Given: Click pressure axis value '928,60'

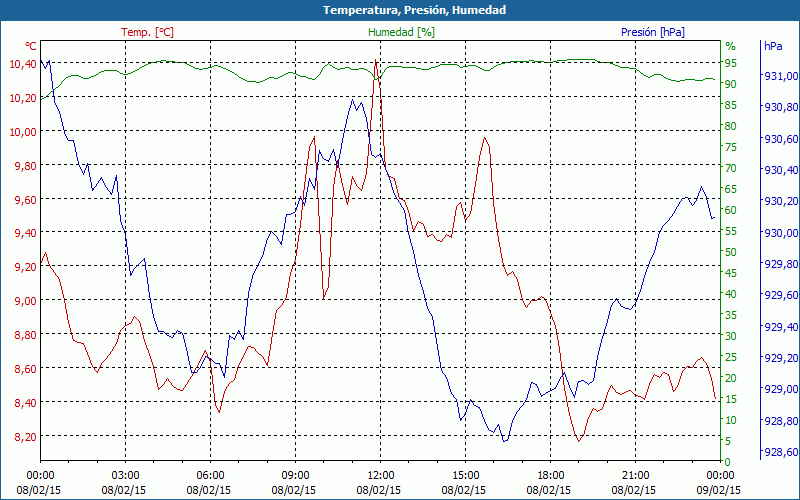Looking at the screenshot, I should (781, 451).
